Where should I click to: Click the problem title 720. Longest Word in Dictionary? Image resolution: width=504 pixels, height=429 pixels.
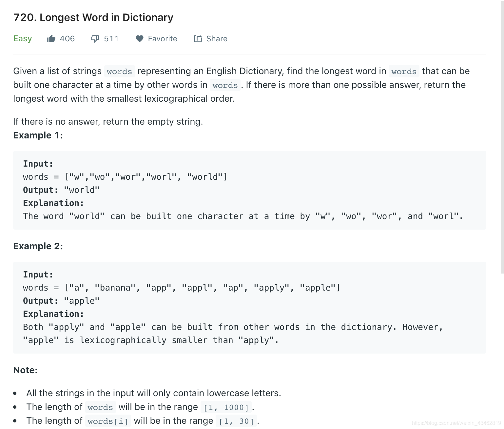(93, 17)
